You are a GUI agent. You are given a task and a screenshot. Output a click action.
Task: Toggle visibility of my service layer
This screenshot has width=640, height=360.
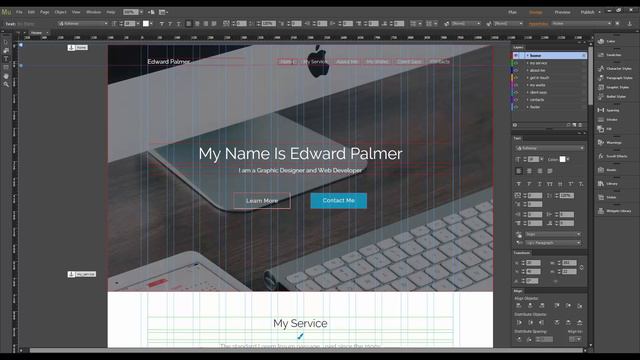[516, 63]
